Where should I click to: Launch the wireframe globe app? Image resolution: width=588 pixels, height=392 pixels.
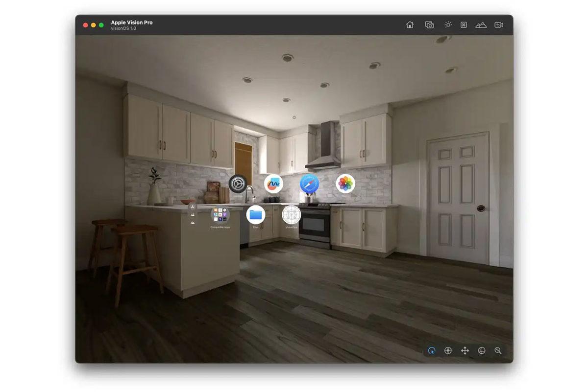(292, 214)
